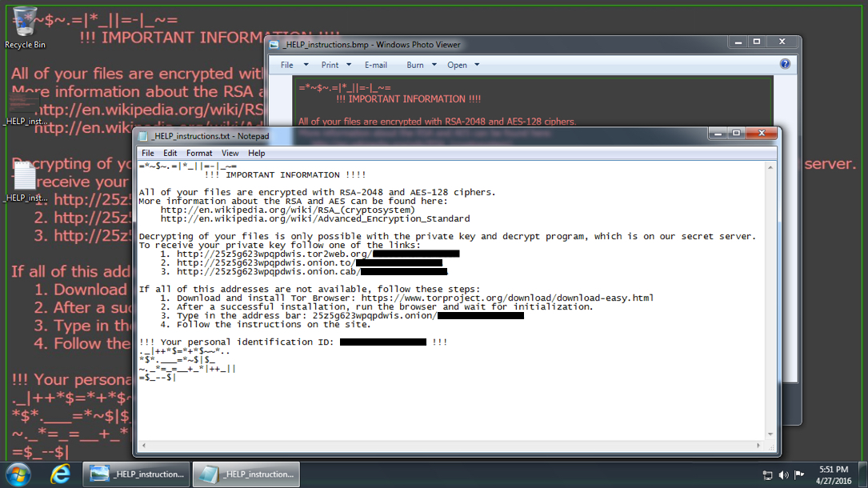Image resolution: width=868 pixels, height=488 pixels.
Task: Expand the File dropdown in Photo Viewer
Action: click(x=291, y=65)
